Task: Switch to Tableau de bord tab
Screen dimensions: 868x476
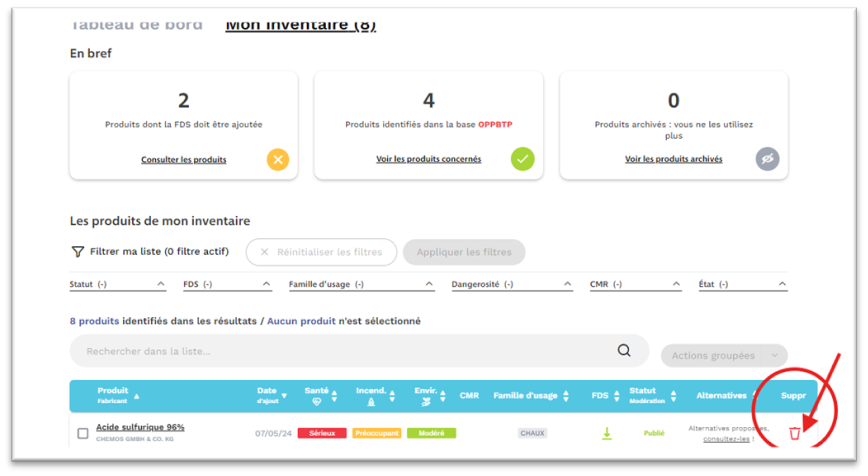Action: pyautogui.click(x=136, y=25)
